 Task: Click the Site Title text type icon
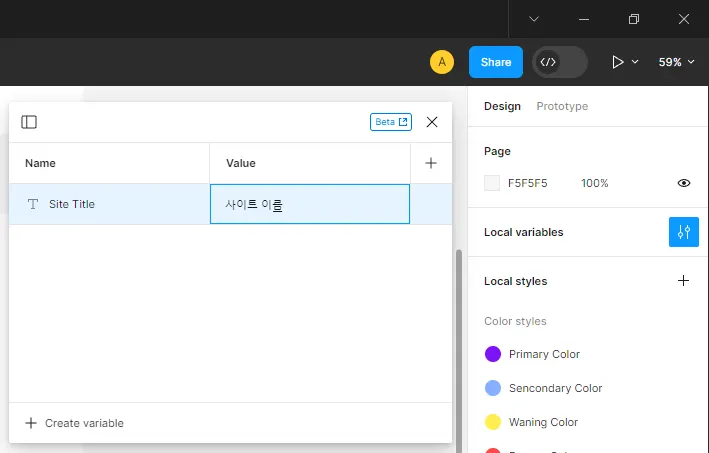(33, 204)
